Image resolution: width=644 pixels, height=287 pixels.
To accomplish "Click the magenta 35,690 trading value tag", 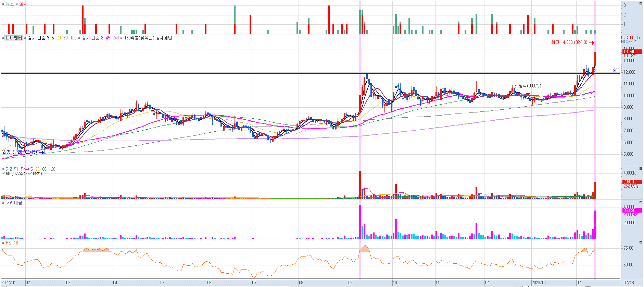I will pos(632,211).
